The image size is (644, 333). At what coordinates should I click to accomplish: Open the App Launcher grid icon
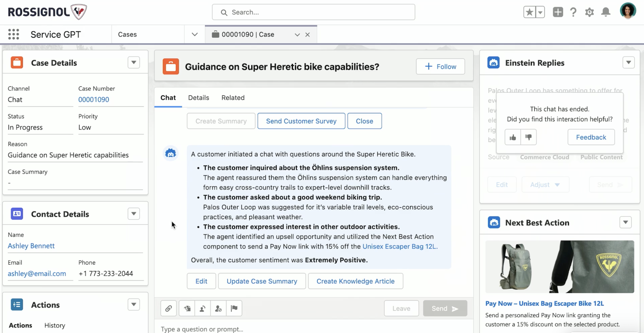[x=13, y=34]
